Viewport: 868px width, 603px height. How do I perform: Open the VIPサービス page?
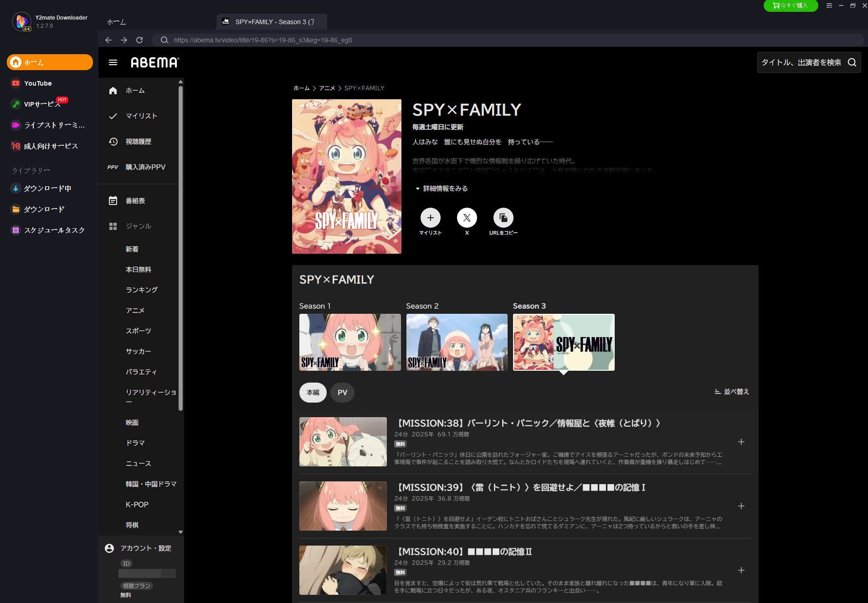41,104
